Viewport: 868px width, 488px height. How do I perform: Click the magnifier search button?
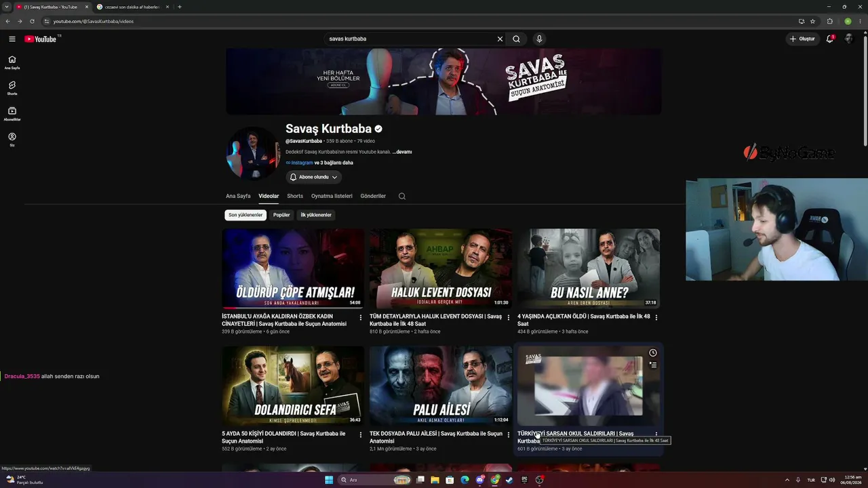click(517, 39)
